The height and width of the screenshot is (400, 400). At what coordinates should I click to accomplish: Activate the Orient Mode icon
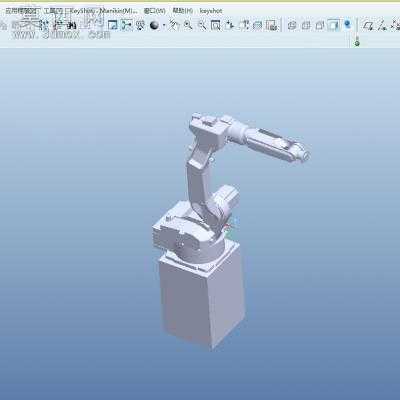140,25
